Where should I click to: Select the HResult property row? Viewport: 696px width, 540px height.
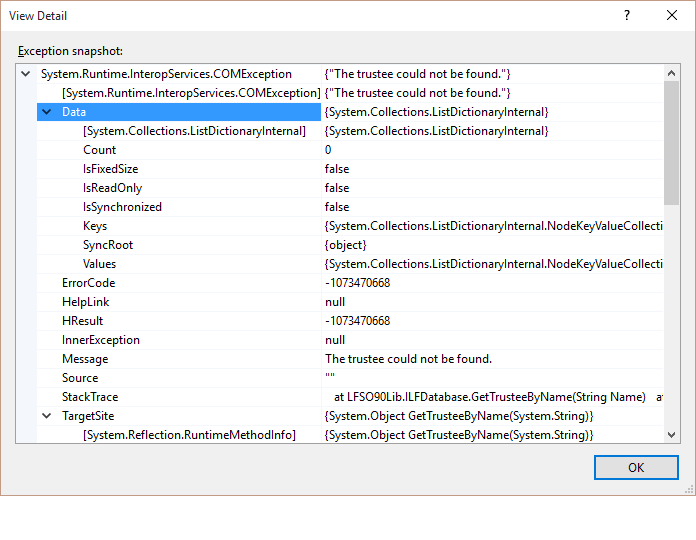[x=82, y=321]
